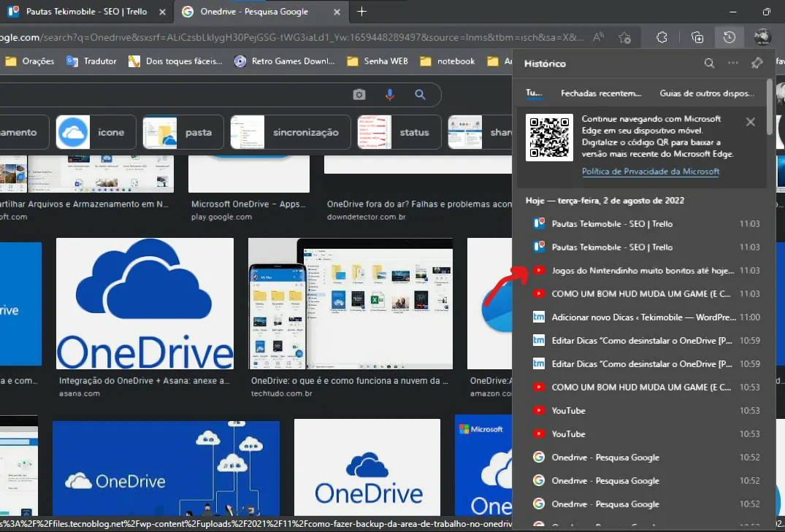Open the Extensions puzzle icon
The image size is (785, 532).
pyautogui.click(x=662, y=37)
